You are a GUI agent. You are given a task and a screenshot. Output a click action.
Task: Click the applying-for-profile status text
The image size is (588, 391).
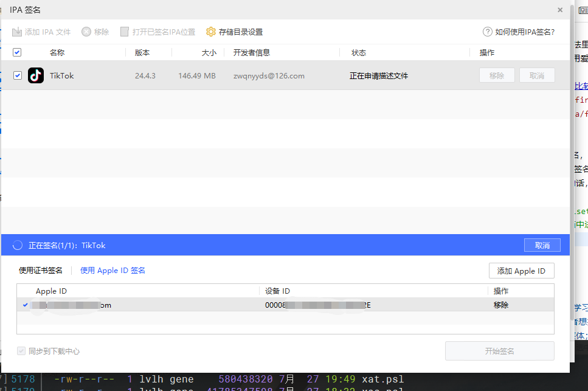379,76
